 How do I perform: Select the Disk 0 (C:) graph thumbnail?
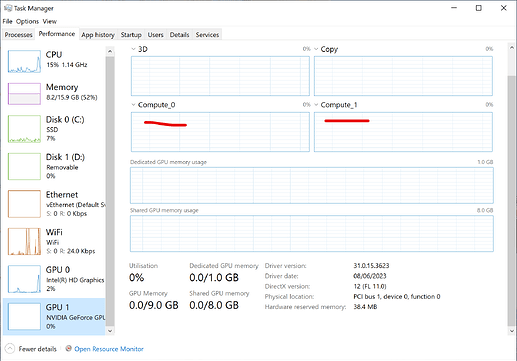tap(24, 129)
